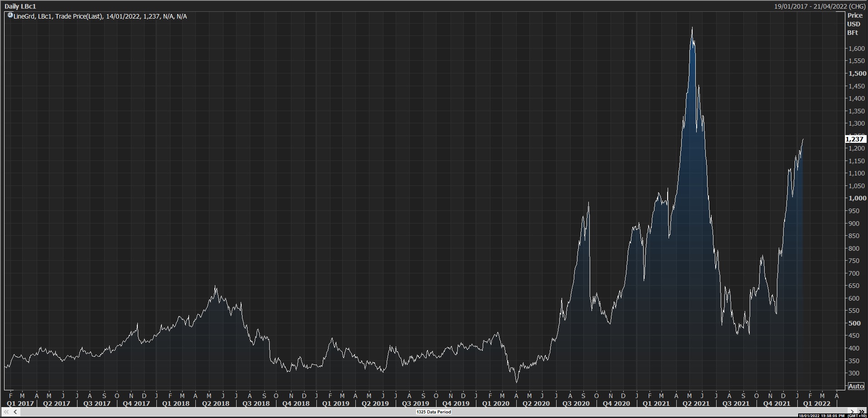Select the Q1 2022 quarter label
Image resolution: width=868 pixels, height=418 pixels.
816,403
